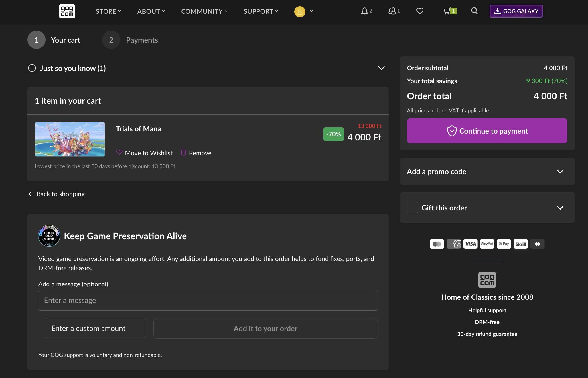
Task: Click the Order total 4 000 Ft amount
Action: pos(550,96)
